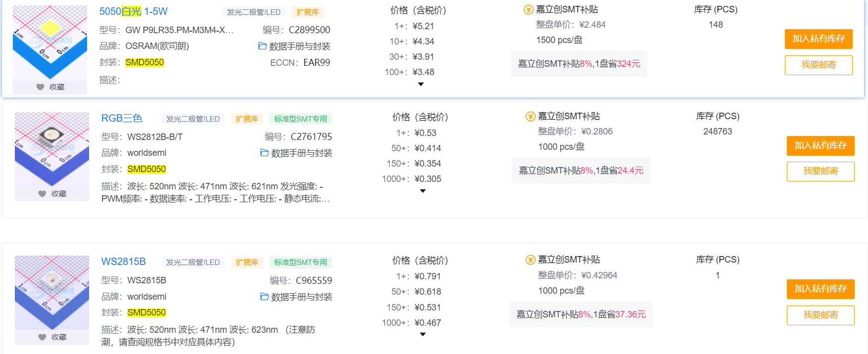The width and height of the screenshot is (868, 354).
Task: Select brand text OSRAM(欧司朗)
Action: (157, 46)
